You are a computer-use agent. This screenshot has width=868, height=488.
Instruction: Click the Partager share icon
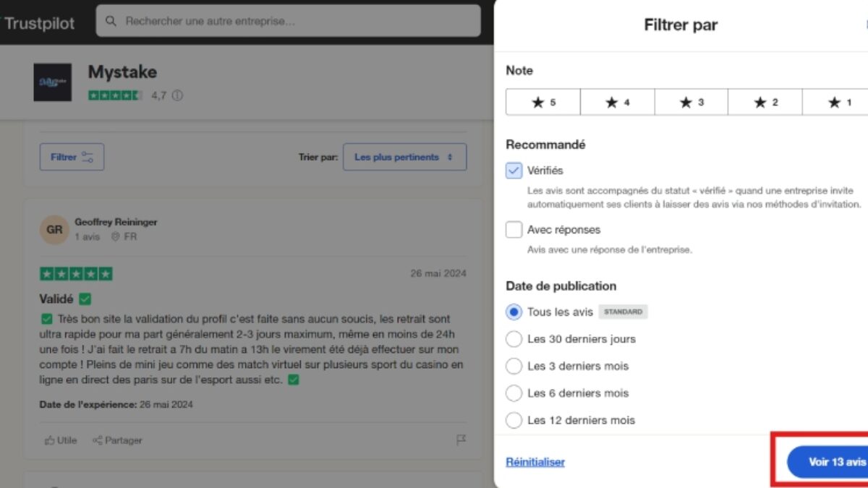(x=97, y=440)
